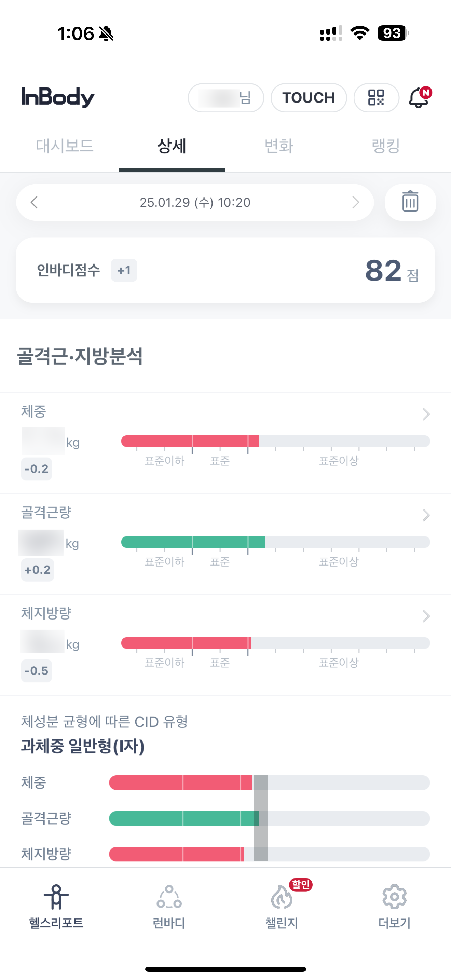Go to previous measurement date arrow
This screenshot has height=980, width=451.
[x=34, y=202]
